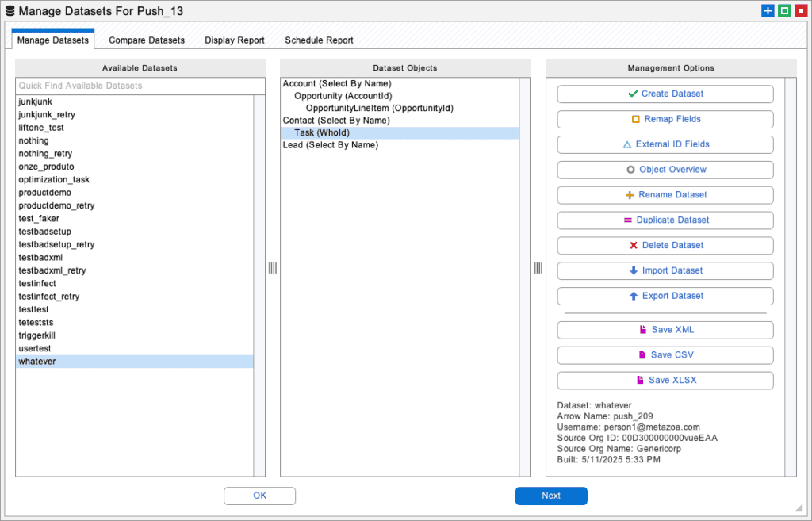
Task: Open the Compare Datasets tab
Action: tap(147, 40)
